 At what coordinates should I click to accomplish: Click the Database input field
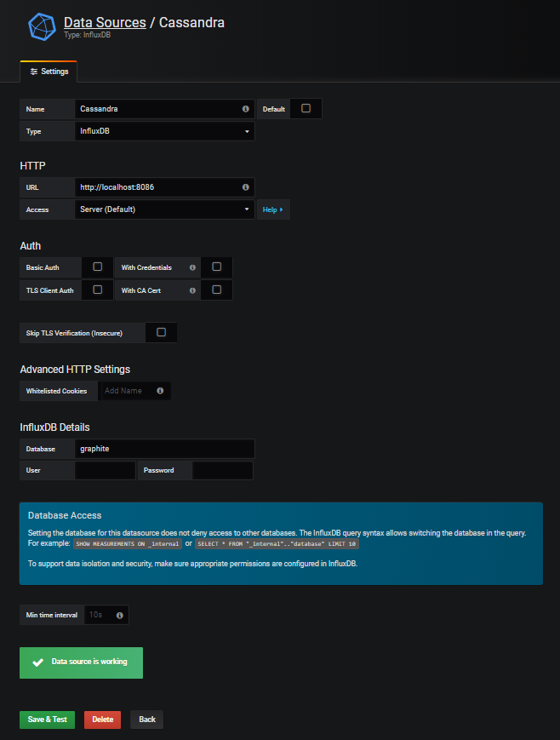tap(164, 448)
